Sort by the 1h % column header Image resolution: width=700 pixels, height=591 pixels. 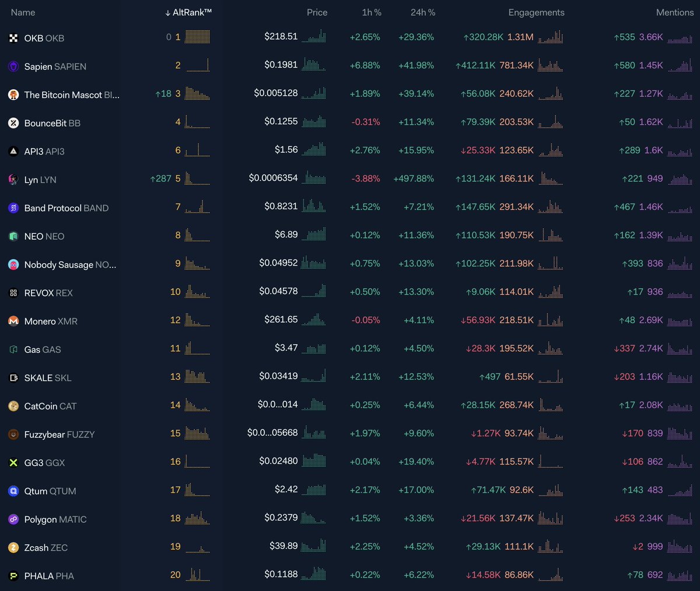click(371, 12)
